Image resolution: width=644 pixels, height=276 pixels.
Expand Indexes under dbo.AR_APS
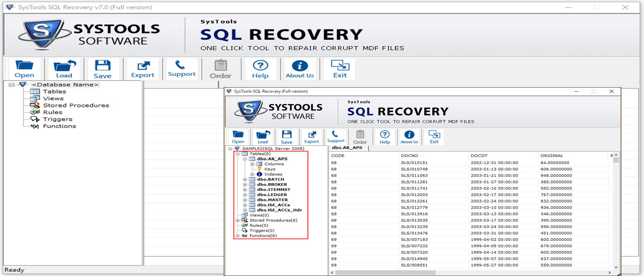(253, 174)
